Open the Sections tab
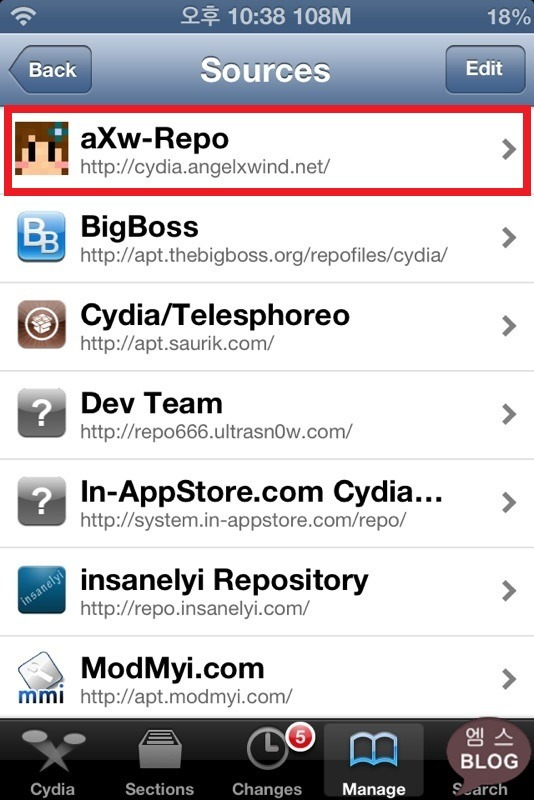Screen dimensions: 534x800 click(x=159, y=760)
